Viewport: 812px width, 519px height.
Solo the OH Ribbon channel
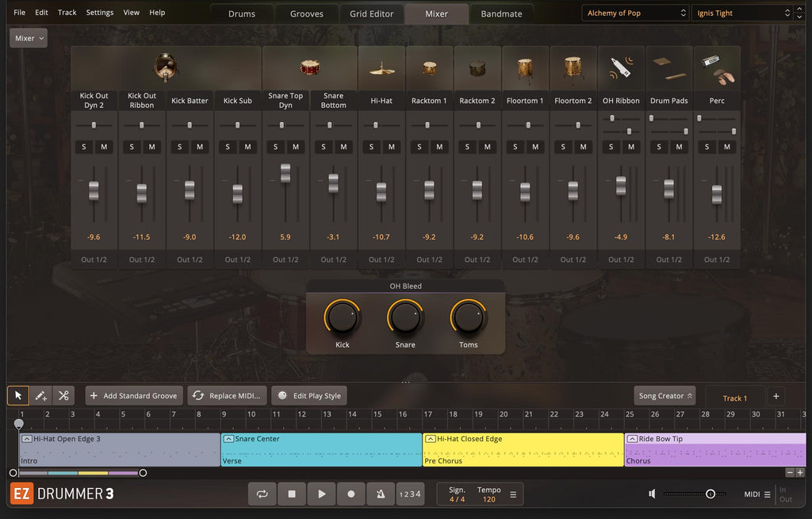611,147
